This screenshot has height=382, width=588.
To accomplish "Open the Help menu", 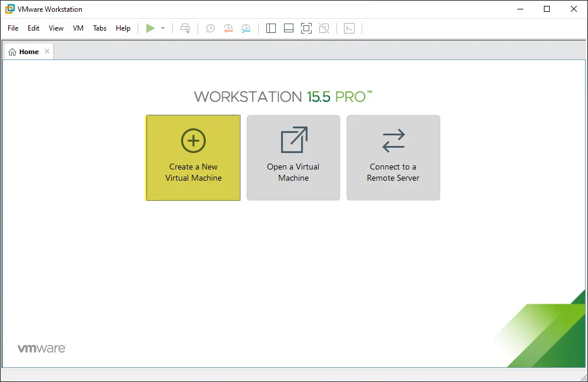I will (123, 28).
